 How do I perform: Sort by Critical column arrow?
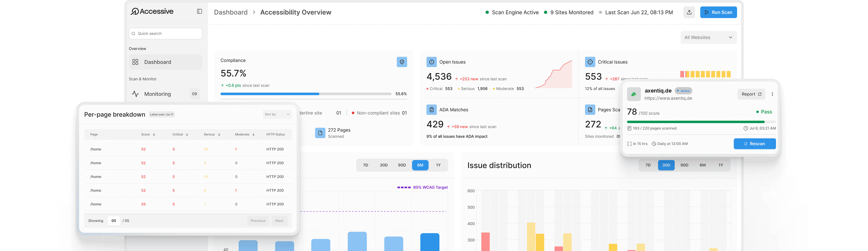[187, 134]
